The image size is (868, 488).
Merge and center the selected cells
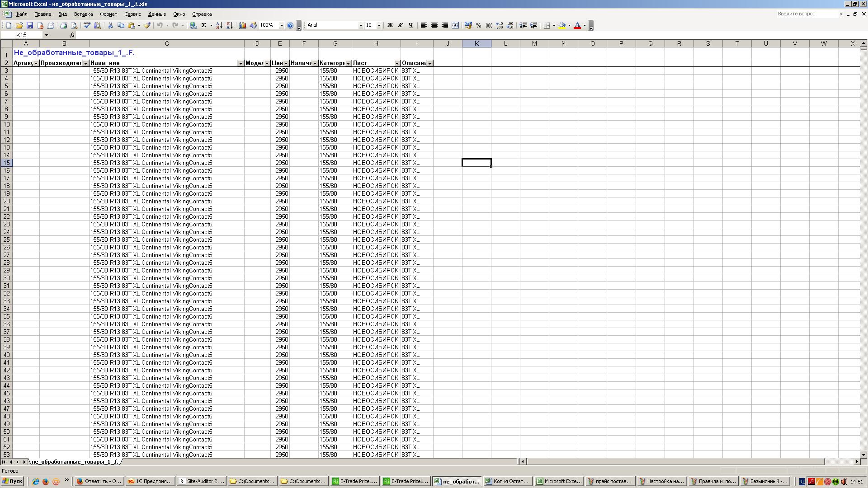click(455, 25)
